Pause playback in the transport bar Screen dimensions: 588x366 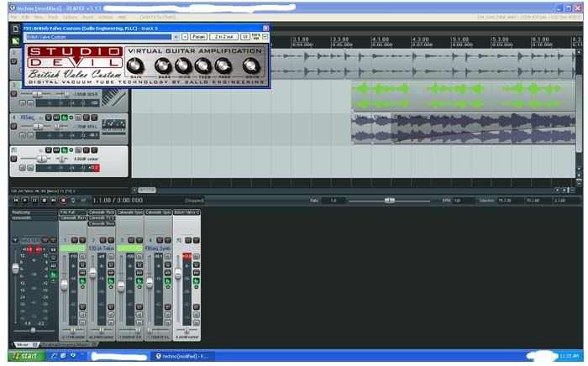(x=34, y=201)
